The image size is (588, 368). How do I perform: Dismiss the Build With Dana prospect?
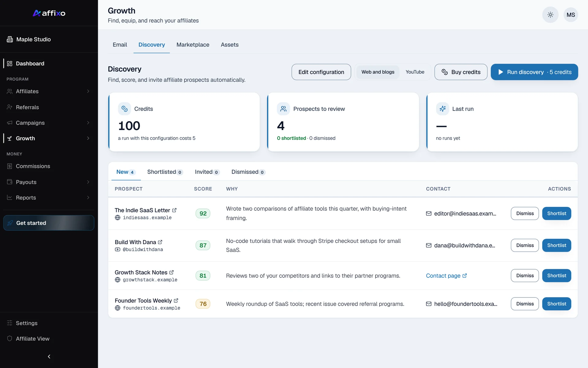(525, 245)
